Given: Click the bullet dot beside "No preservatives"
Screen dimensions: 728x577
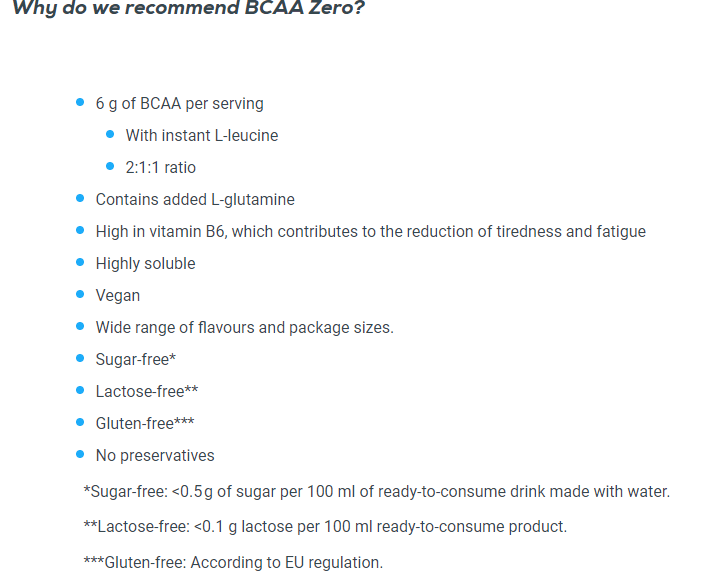Looking at the screenshot, I should click(81, 455).
